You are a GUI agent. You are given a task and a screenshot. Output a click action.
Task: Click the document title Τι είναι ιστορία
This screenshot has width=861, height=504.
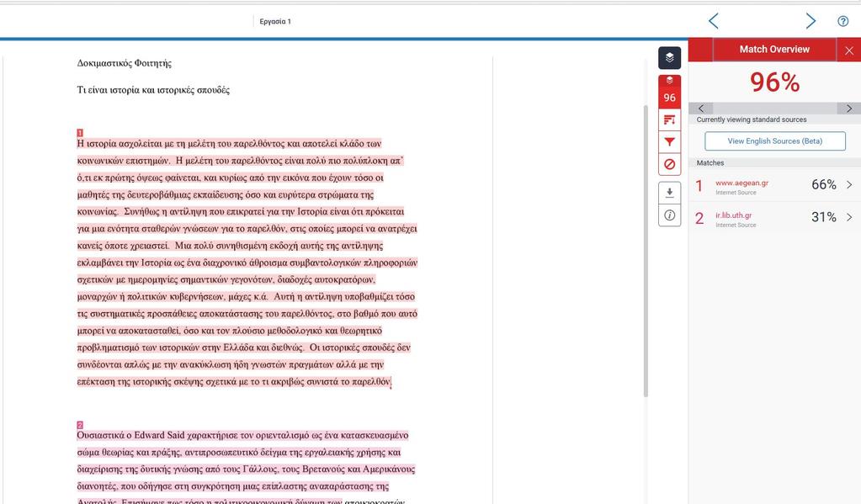(x=153, y=90)
